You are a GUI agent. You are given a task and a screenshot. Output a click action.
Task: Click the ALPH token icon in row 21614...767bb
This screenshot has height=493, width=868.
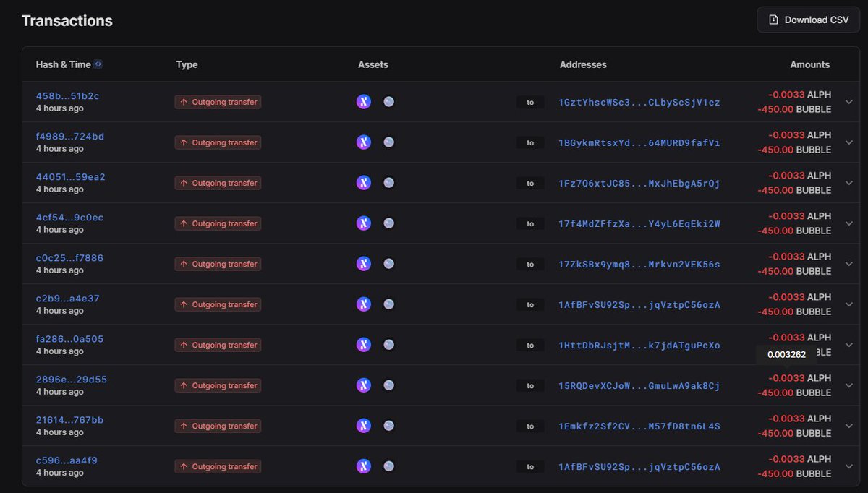click(364, 426)
